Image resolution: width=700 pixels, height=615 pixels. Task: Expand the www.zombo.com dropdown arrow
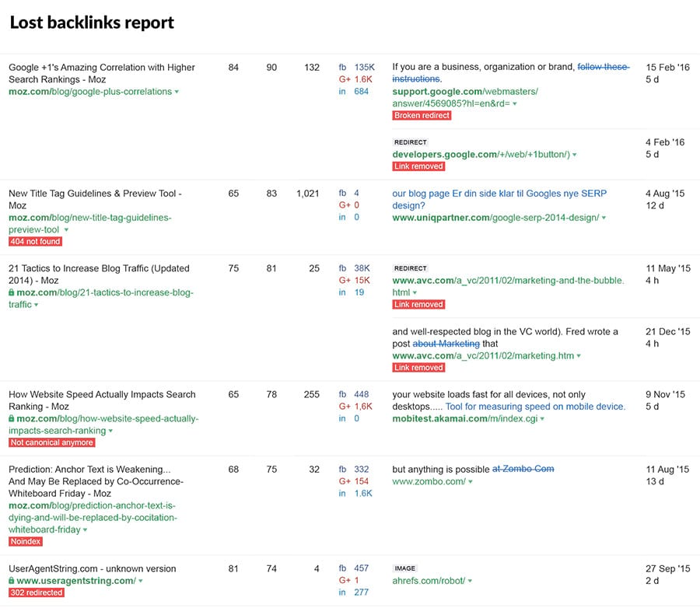[471, 482]
